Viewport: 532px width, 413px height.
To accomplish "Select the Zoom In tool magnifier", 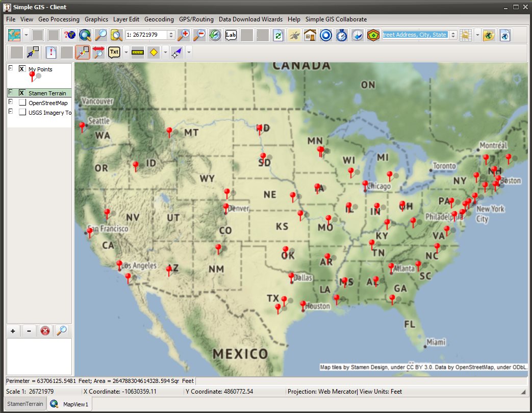I will (x=183, y=35).
